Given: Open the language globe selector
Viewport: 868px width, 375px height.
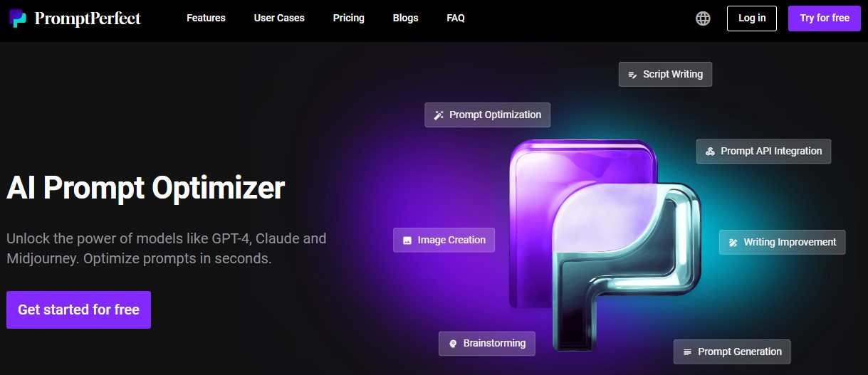Looking at the screenshot, I should pyautogui.click(x=703, y=19).
